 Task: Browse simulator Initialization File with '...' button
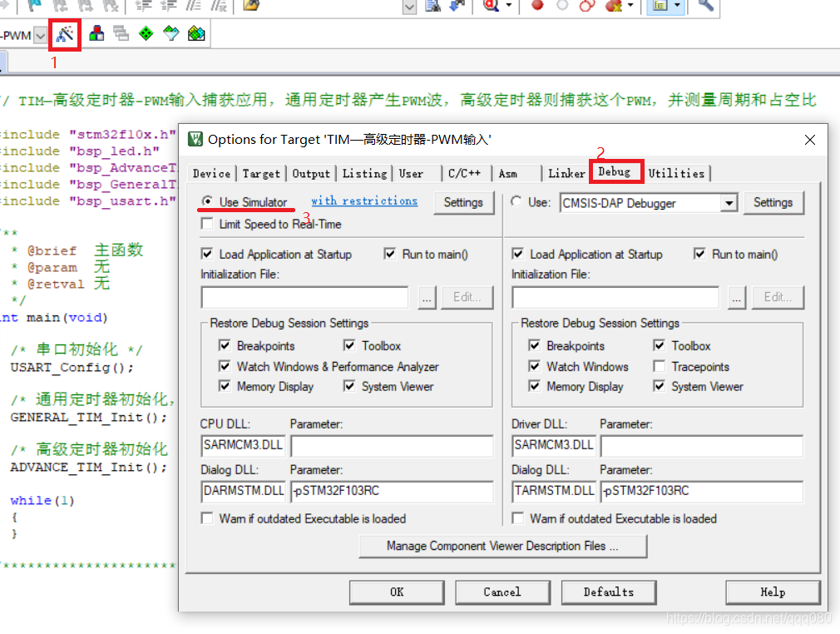427,297
